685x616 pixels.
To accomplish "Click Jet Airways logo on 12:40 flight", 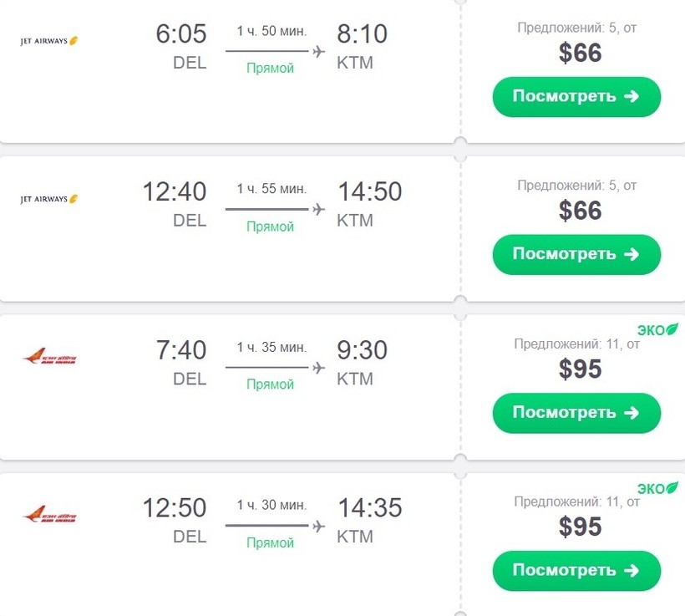I will point(49,199).
